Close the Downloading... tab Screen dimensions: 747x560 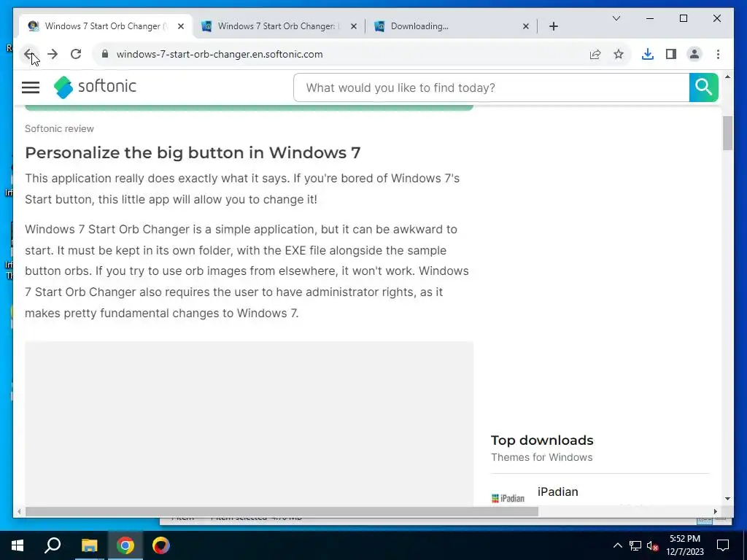526,27
